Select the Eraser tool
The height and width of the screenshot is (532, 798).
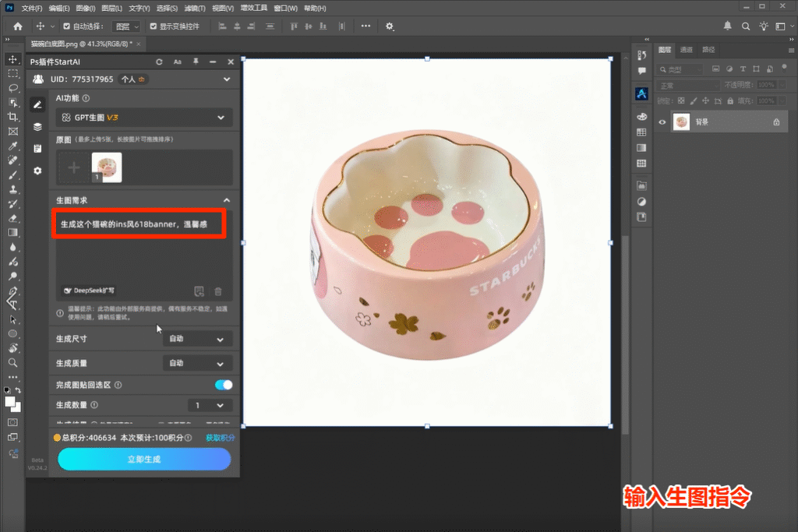(12, 218)
